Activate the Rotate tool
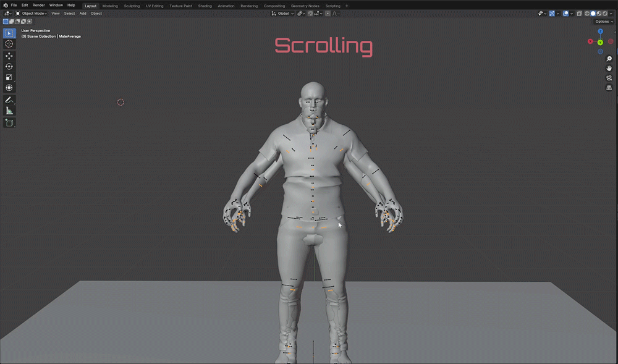Viewport: 618px width, 364px height. (9, 66)
